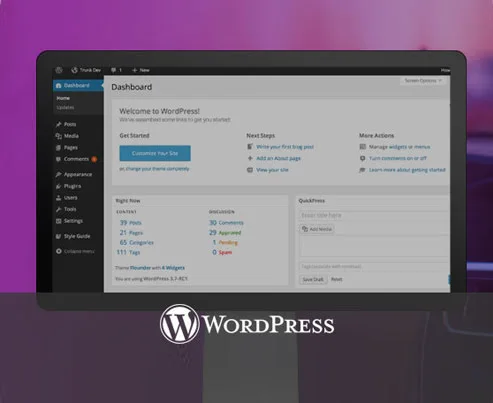Click the orange Comments count badge
493x403 pixels.
tap(94, 159)
